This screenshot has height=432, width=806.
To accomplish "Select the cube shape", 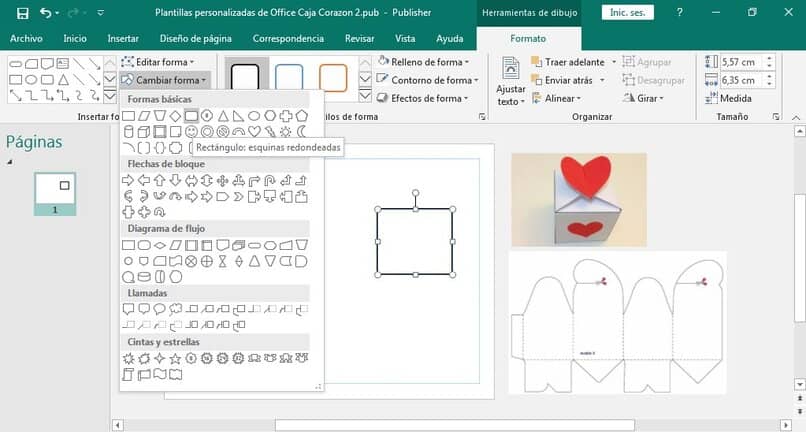I will coord(144,132).
